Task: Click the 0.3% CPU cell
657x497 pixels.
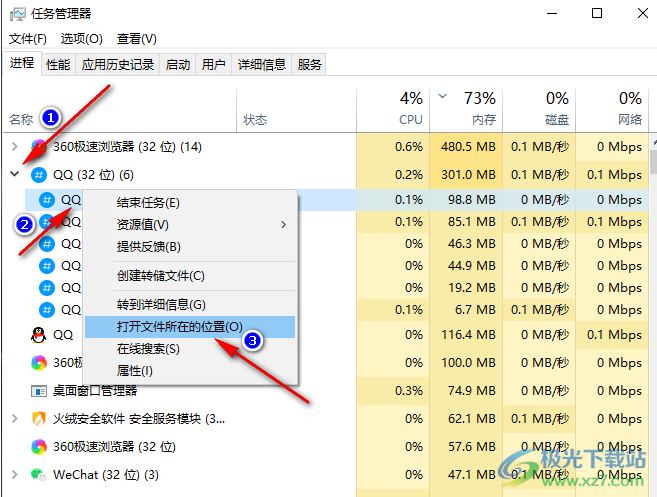Action: coord(393,391)
